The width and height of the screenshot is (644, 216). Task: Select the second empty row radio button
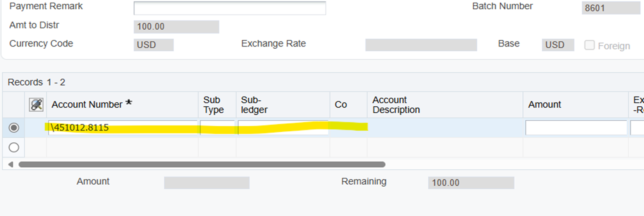click(x=14, y=147)
